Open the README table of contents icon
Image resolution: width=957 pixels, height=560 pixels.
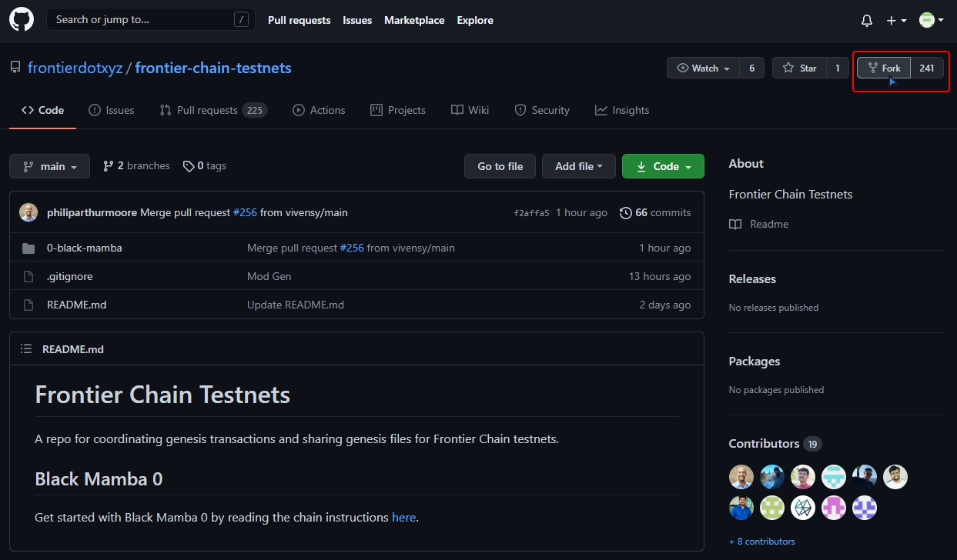tap(26, 348)
